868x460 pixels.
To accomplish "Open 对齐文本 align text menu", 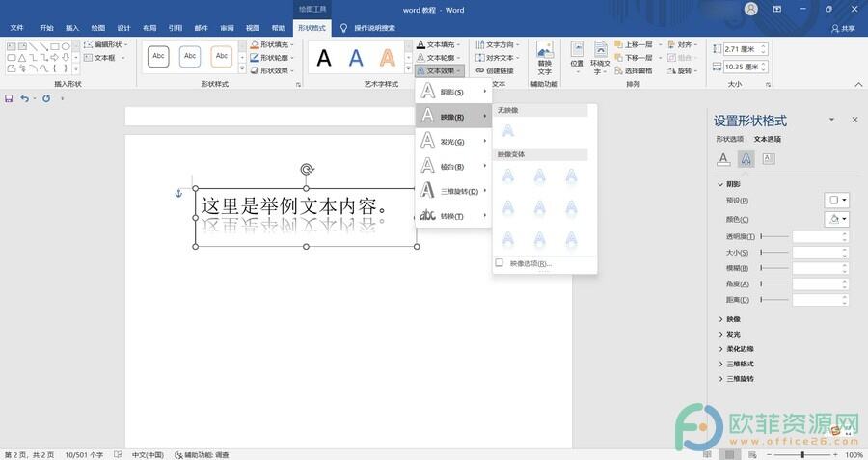I will tap(498, 58).
